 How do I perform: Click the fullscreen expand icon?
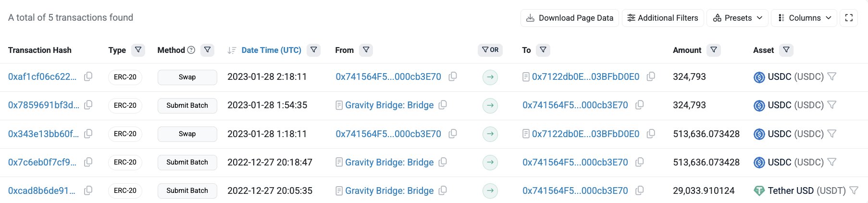click(x=849, y=18)
